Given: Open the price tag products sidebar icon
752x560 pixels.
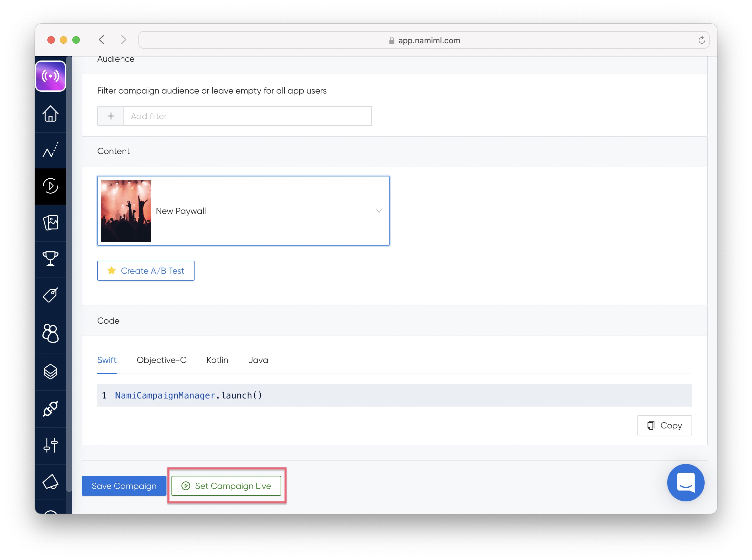Looking at the screenshot, I should [x=51, y=295].
